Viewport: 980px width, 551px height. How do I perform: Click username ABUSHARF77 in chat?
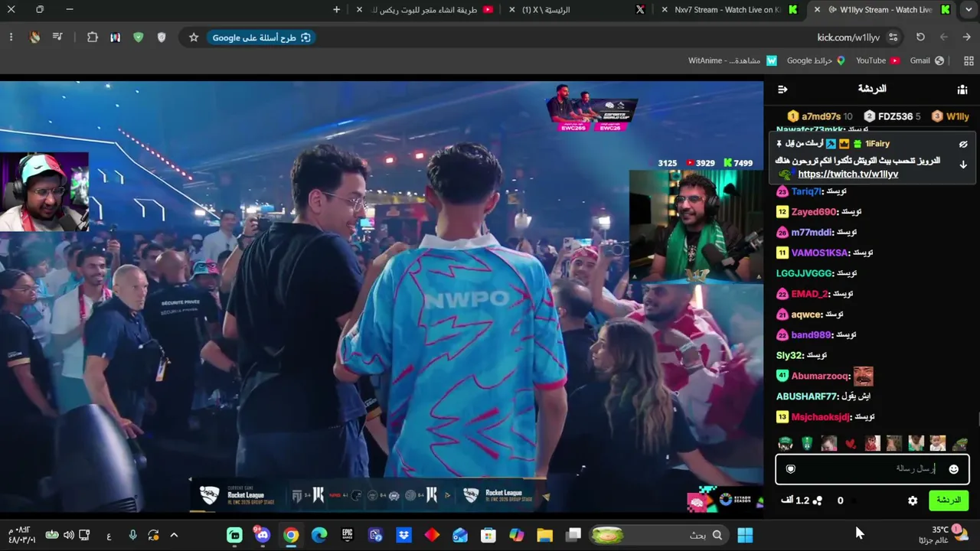(807, 396)
